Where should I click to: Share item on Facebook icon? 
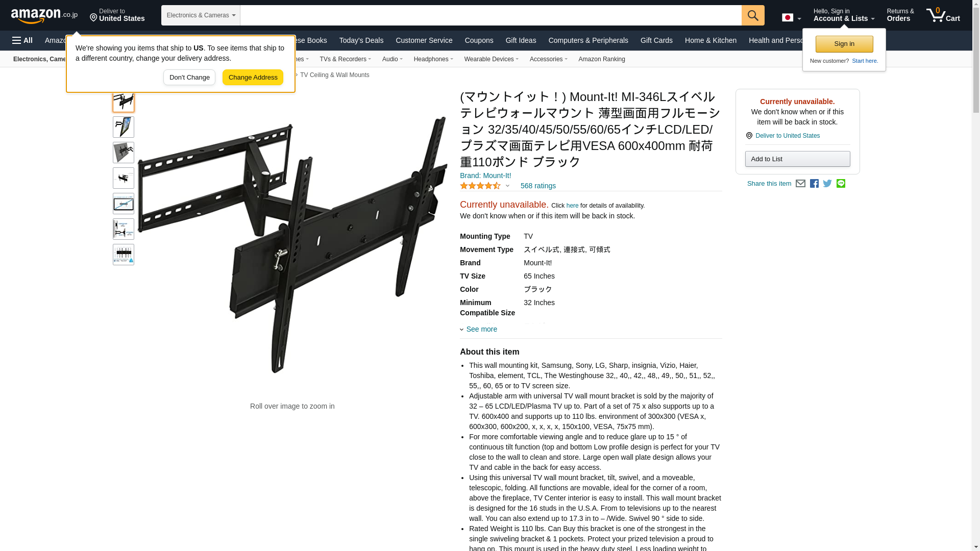[814, 184]
